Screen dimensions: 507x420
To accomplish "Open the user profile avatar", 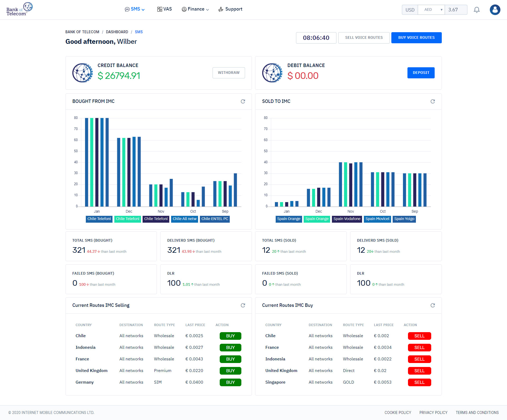I will (x=495, y=10).
